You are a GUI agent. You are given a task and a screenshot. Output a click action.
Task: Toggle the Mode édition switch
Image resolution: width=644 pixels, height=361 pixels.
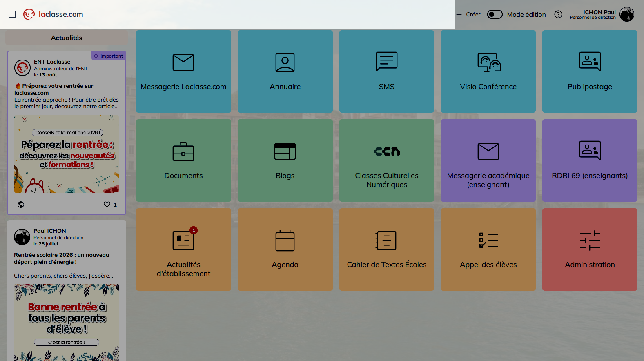(x=495, y=14)
